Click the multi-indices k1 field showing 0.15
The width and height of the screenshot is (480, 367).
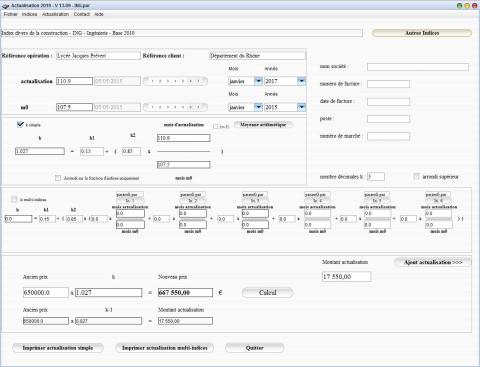[47, 219]
